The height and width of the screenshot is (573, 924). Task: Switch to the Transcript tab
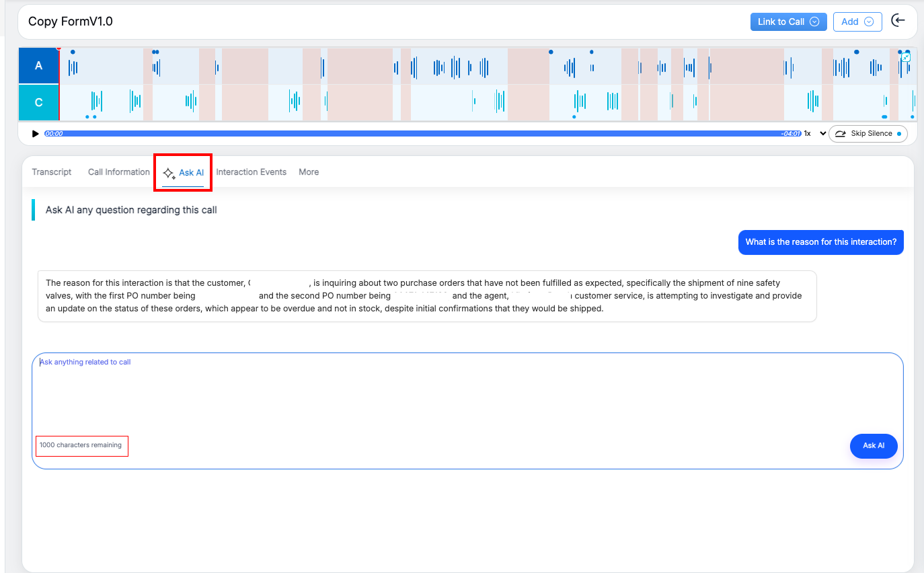click(52, 172)
